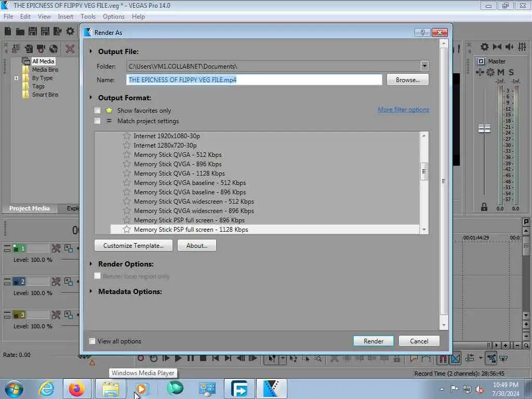532x399 pixels.
Task: Open track 2 Track Motion icon
Action: [x=69, y=282]
